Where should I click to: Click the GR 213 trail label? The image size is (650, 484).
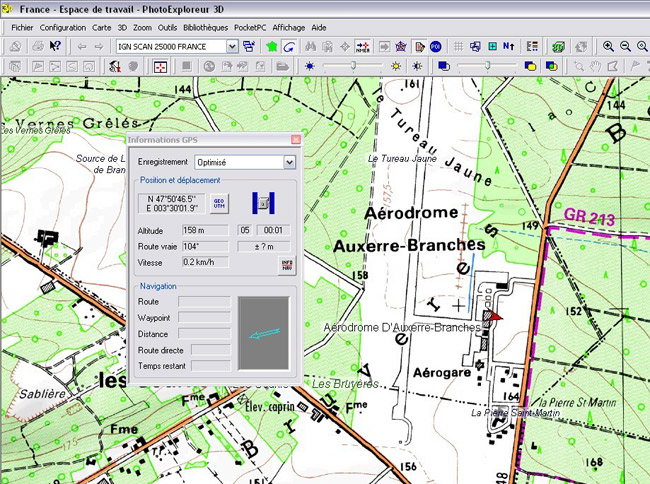coord(589,216)
